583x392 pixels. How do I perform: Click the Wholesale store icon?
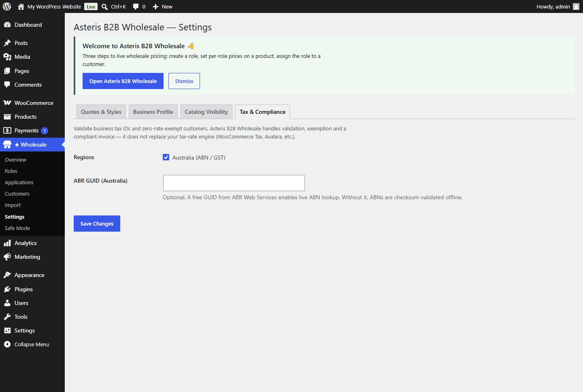[7, 145]
